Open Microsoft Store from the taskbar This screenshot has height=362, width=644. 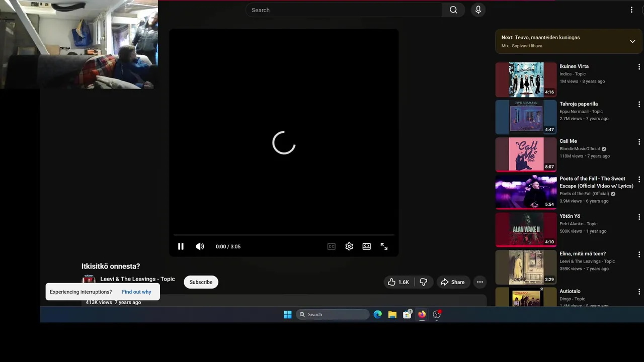click(x=407, y=315)
